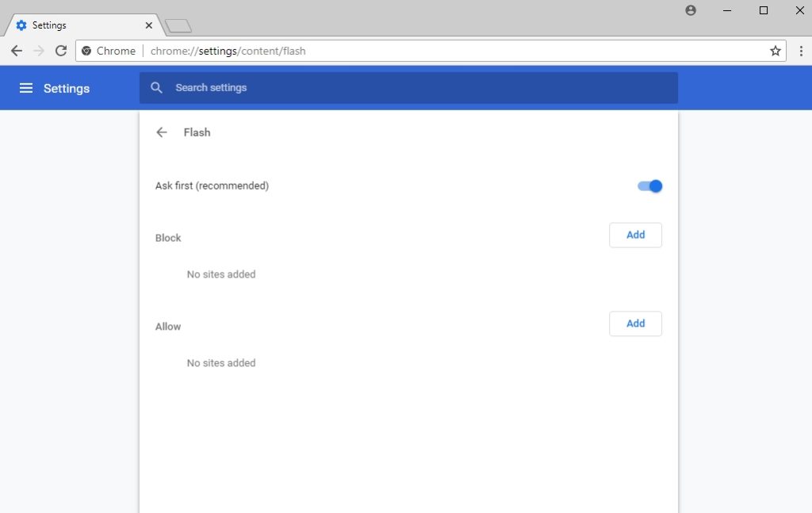
Task: Open a new browser tab
Action: point(178,24)
